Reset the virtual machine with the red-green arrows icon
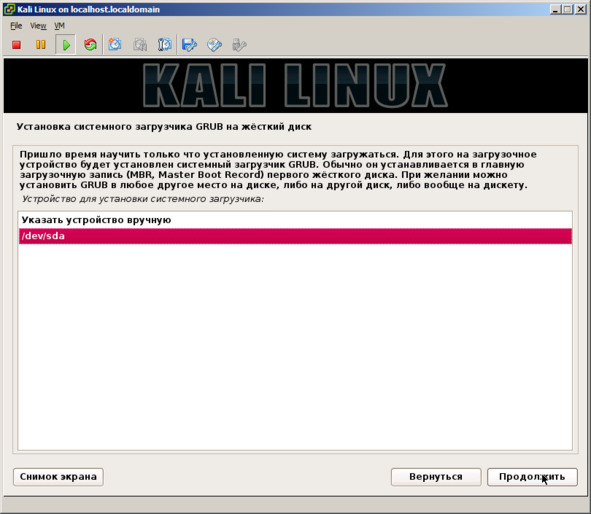The width and height of the screenshot is (591, 514). (90, 45)
